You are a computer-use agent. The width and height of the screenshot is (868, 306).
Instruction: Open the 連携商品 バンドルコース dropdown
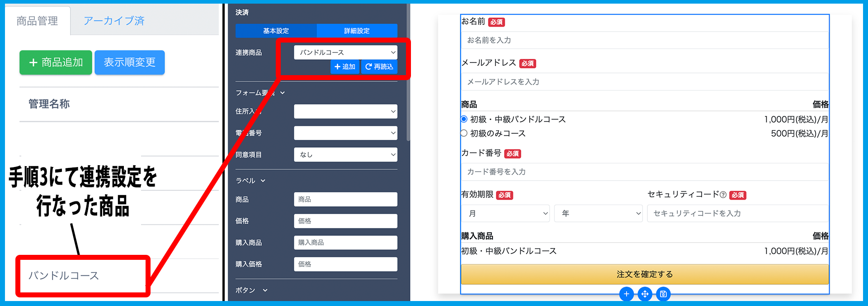(345, 53)
